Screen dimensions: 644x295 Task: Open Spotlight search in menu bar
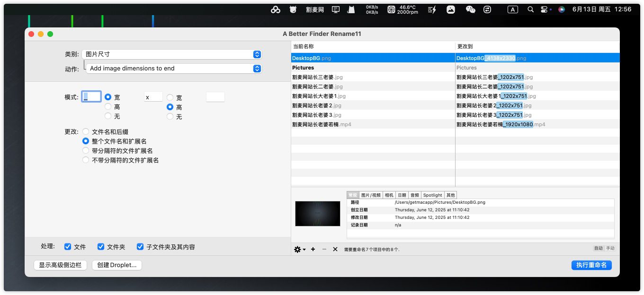[531, 9]
